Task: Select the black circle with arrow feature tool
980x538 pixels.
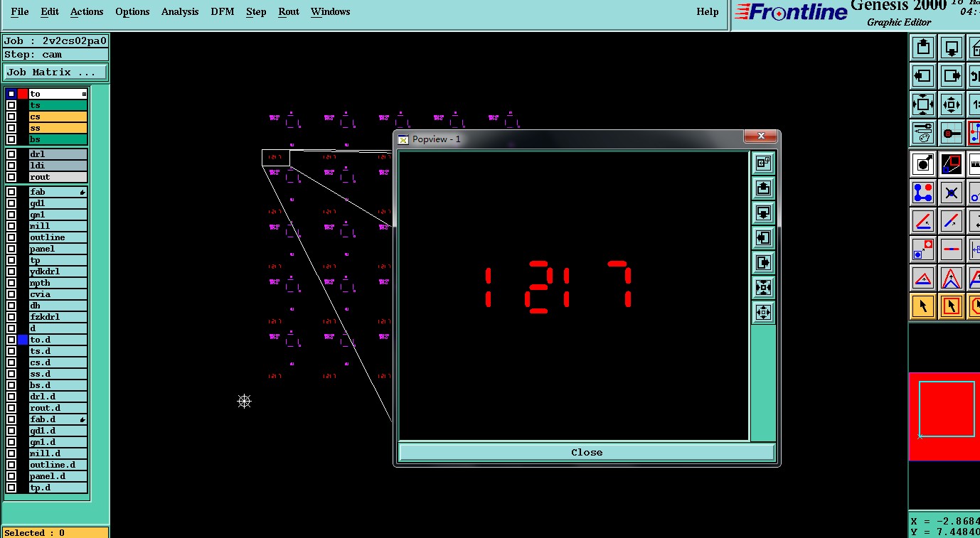Action: click(923, 164)
